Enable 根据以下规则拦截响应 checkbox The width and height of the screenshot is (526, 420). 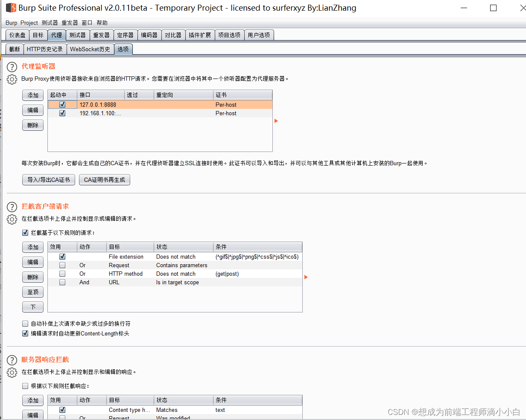point(25,386)
